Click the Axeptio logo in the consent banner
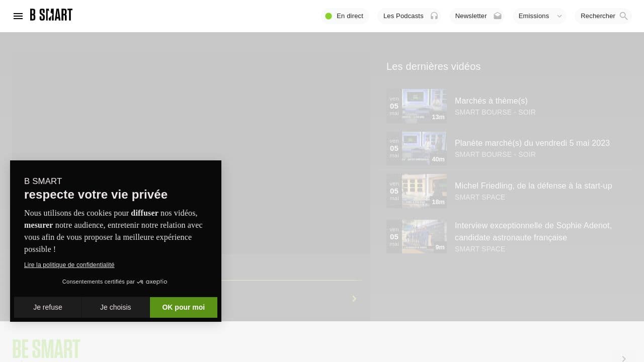This screenshot has height=362, width=644. (x=152, y=282)
